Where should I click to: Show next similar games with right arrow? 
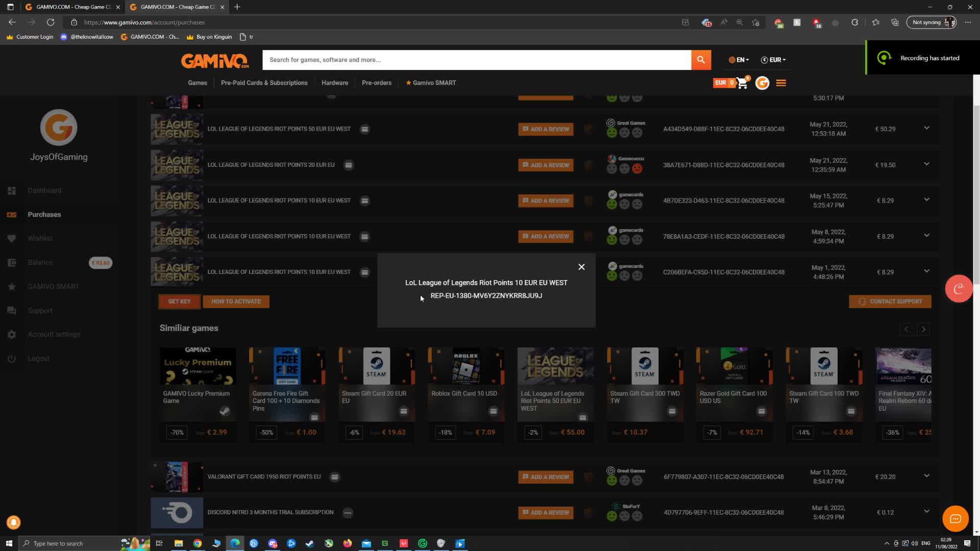(923, 329)
